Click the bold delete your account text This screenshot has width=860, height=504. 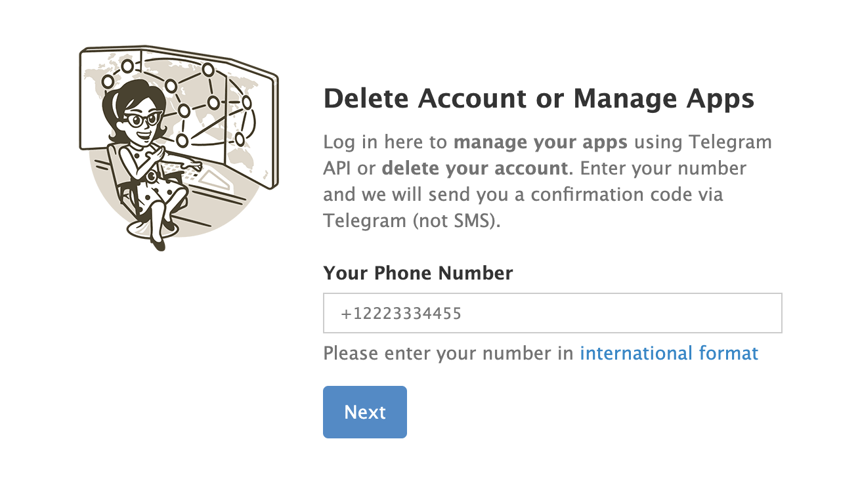pyautogui.click(x=475, y=168)
